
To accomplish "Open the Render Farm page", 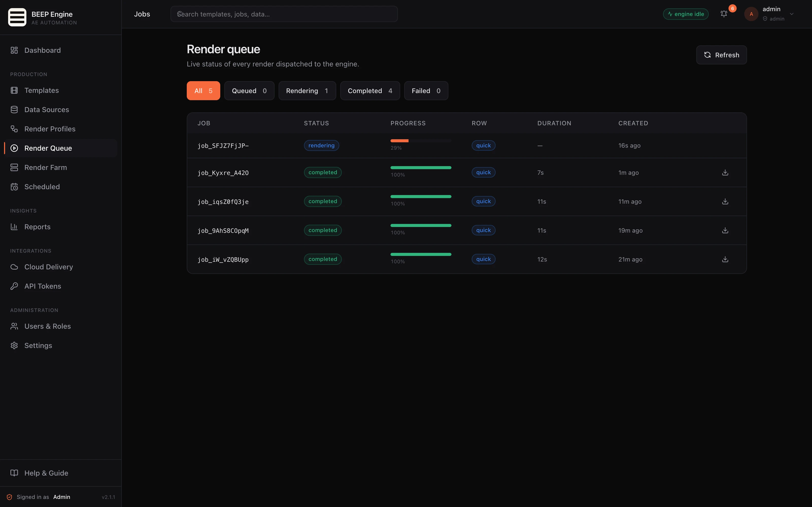I will click(61, 167).
